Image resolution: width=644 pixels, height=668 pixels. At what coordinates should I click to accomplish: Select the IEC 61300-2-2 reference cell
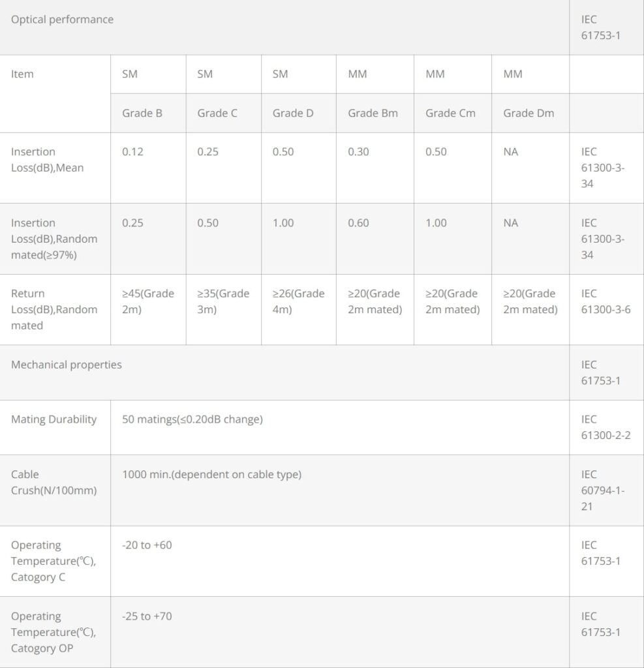pos(606,427)
